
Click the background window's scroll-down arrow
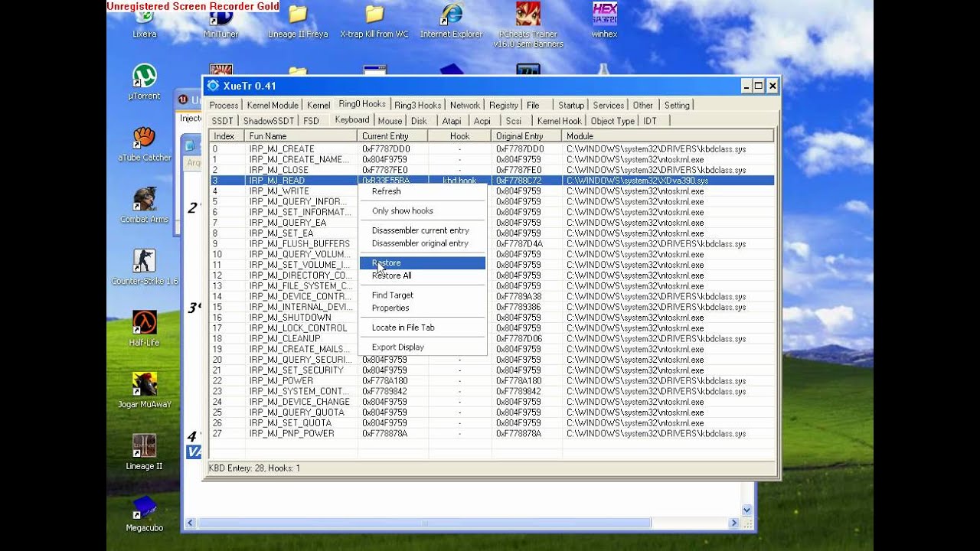[747, 510]
